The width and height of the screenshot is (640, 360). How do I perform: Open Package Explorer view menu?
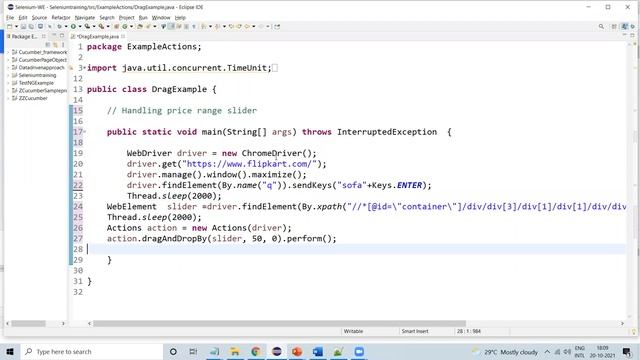(63, 44)
